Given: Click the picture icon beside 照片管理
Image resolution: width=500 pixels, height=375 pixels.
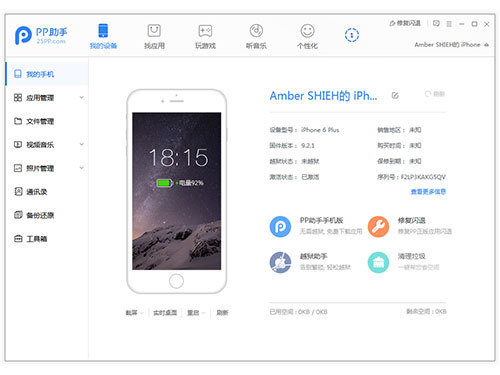Looking at the screenshot, I should coord(18,168).
